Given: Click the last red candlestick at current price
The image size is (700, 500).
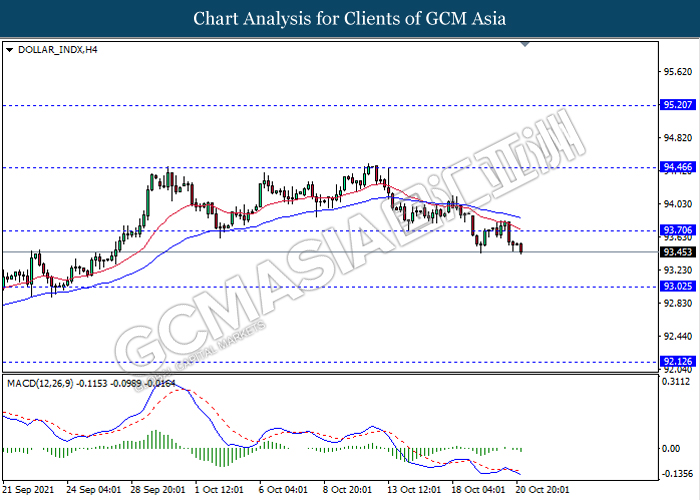Looking at the screenshot, I should 521,248.
